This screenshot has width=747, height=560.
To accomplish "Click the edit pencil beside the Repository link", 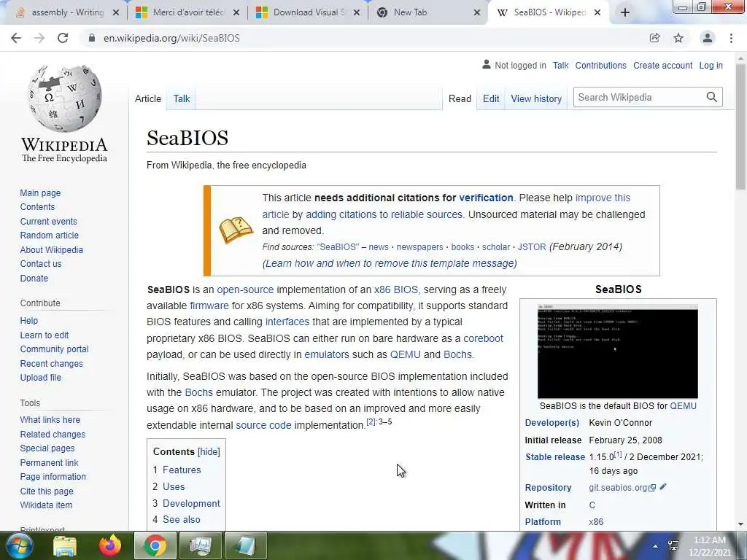I will pos(662,486).
